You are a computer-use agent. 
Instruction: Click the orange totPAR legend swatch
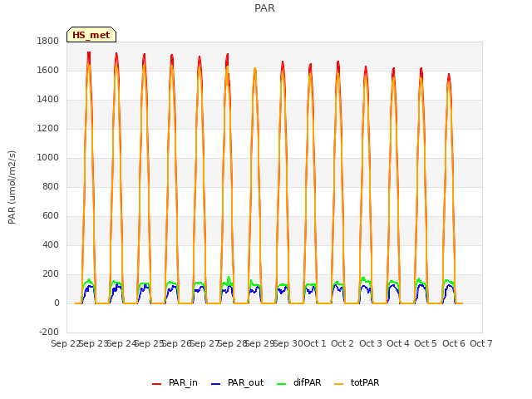[x=339, y=384]
